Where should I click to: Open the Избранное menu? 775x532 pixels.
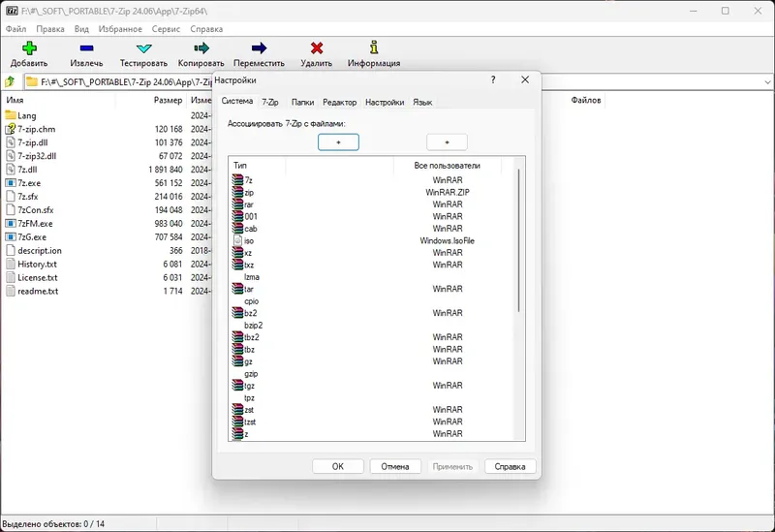[120, 29]
